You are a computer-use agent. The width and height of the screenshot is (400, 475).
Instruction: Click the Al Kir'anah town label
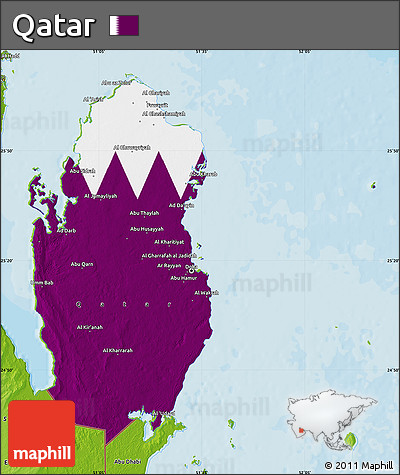[x=90, y=327]
